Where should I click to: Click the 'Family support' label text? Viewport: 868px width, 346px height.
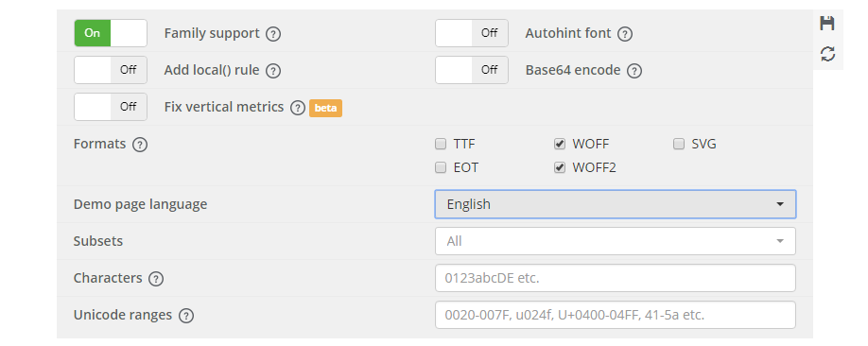coord(212,33)
